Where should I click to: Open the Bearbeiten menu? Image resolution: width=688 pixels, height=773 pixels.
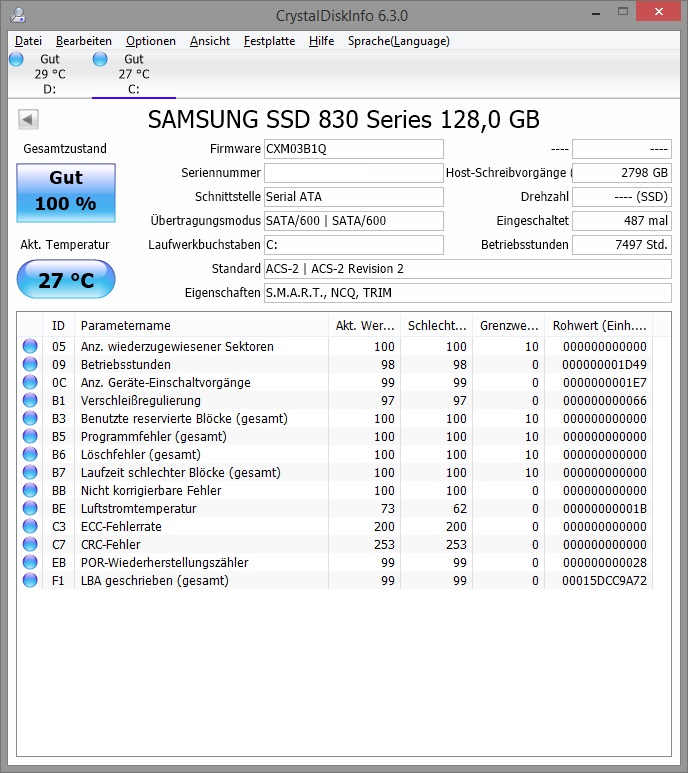pyautogui.click(x=84, y=41)
